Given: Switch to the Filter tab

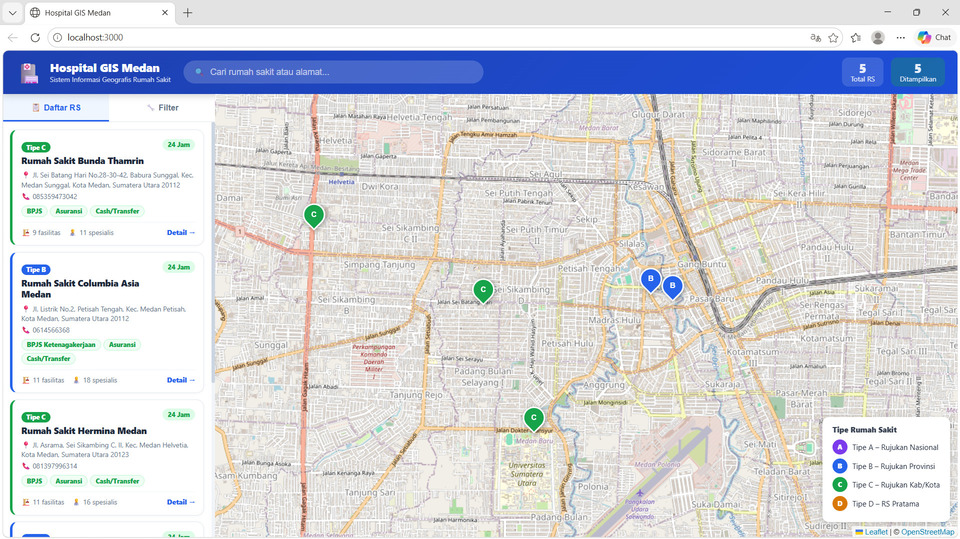Looking at the screenshot, I should pos(162,108).
